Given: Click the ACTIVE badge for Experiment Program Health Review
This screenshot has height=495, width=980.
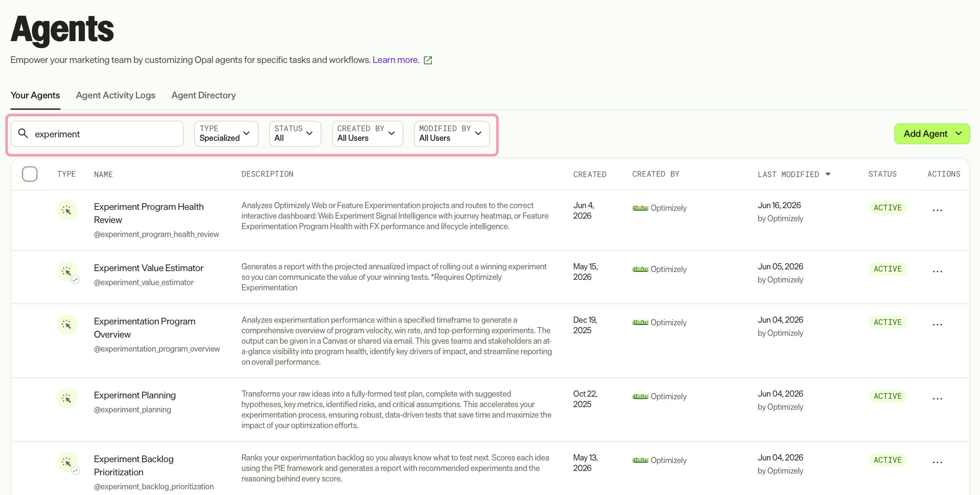Looking at the screenshot, I should (888, 208).
